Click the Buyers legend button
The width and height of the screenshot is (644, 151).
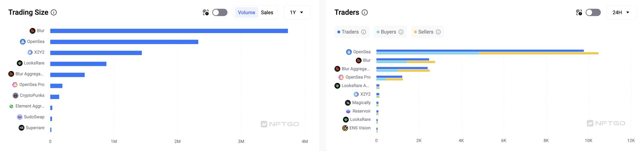pos(390,32)
